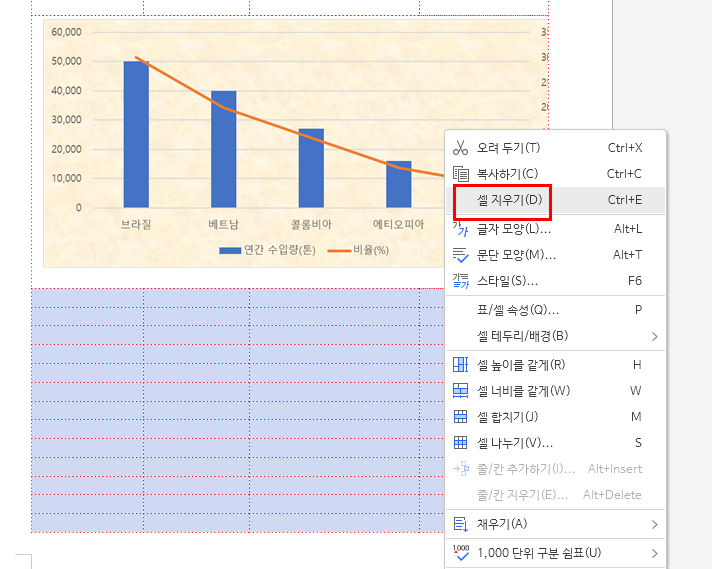Viewport: 712px width, 569px height.
Task: Click the 스타일 style icon
Action: pyautogui.click(x=460, y=281)
